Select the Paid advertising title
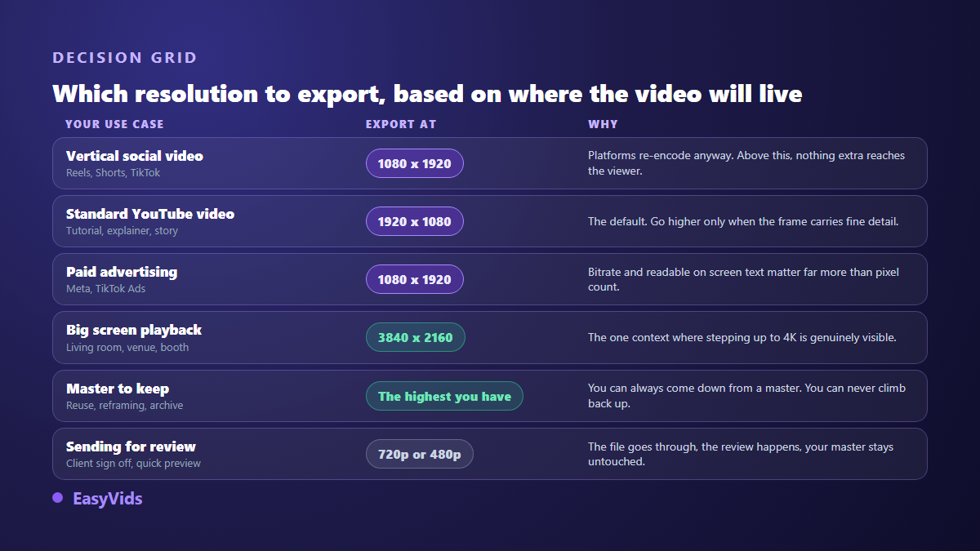The width and height of the screenshot is (980, 551). pos(122,272)
